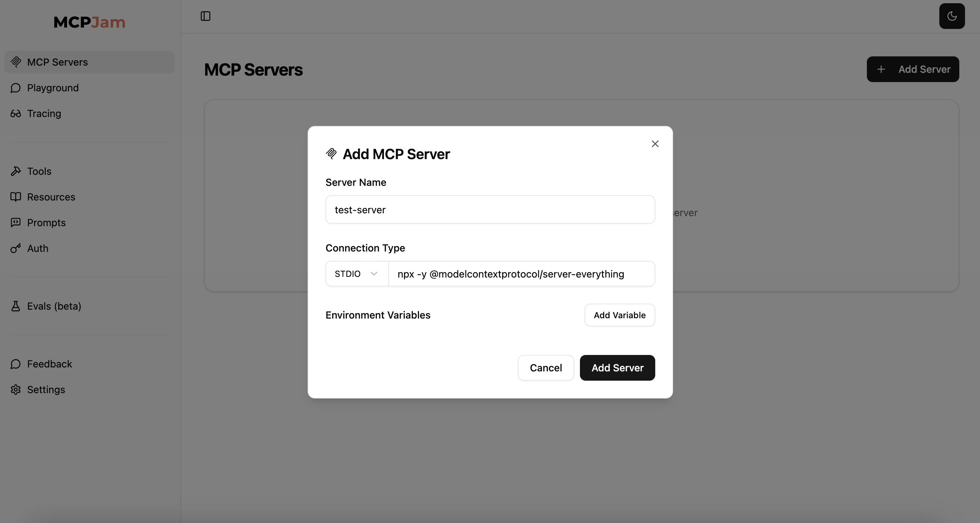Viewport: 980px width, 523px height.
Task: Click the test-server name input field
Action: 490,209
